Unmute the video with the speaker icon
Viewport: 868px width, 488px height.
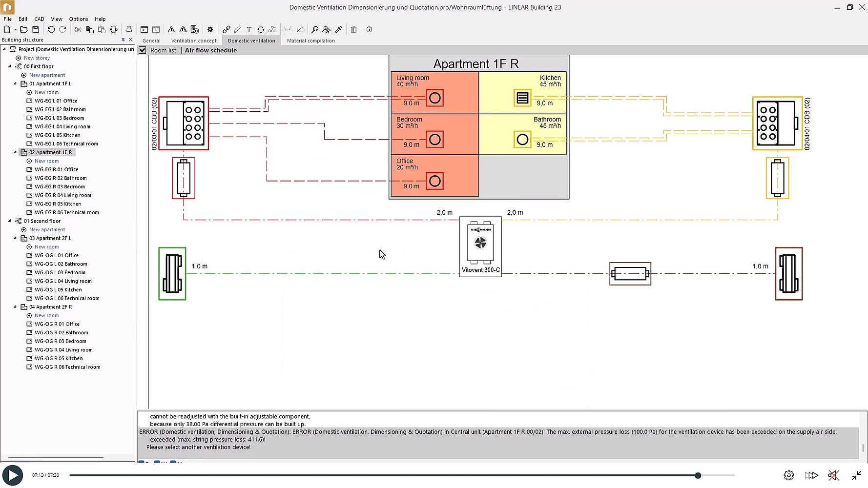833,475
